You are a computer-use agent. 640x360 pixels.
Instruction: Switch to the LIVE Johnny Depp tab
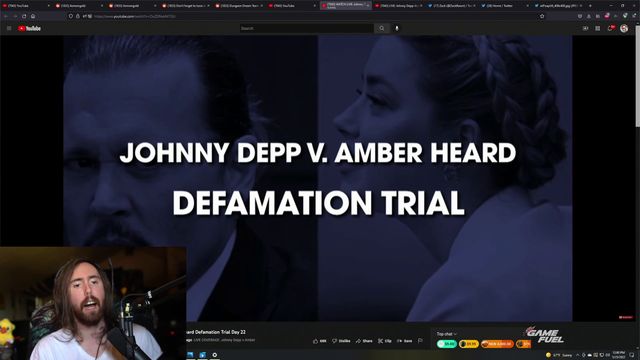click(x=399, y=6)
